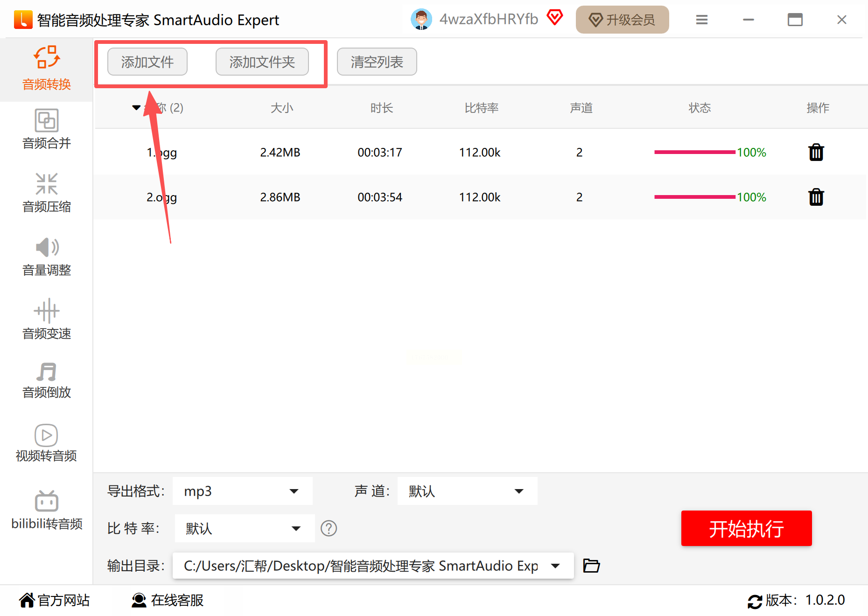The image size is (868, 616).
Task: Click the 2.ogg progress bar
Action: point(694,197)
